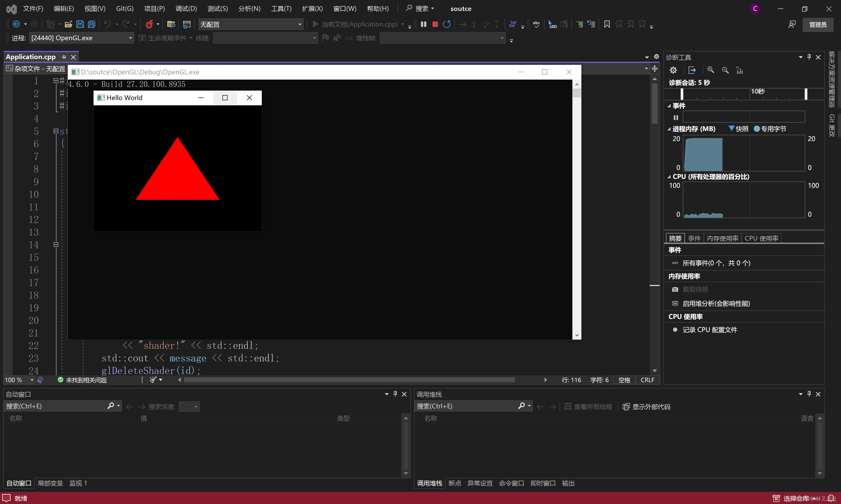Pause execution with the Break All icon
This screenshot has width=841, height=504.
tap(423, 24)
